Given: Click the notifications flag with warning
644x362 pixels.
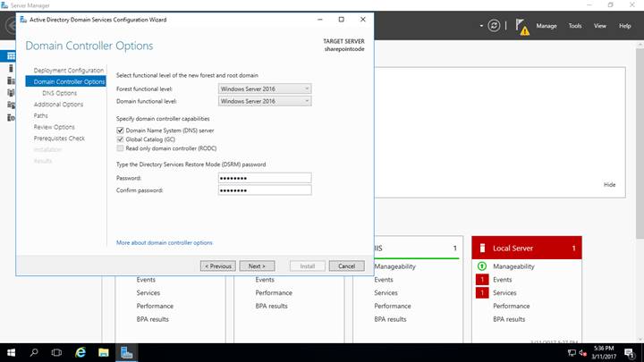Looking at the screenshot, I should pyautogui.click(x=522, y=26).
